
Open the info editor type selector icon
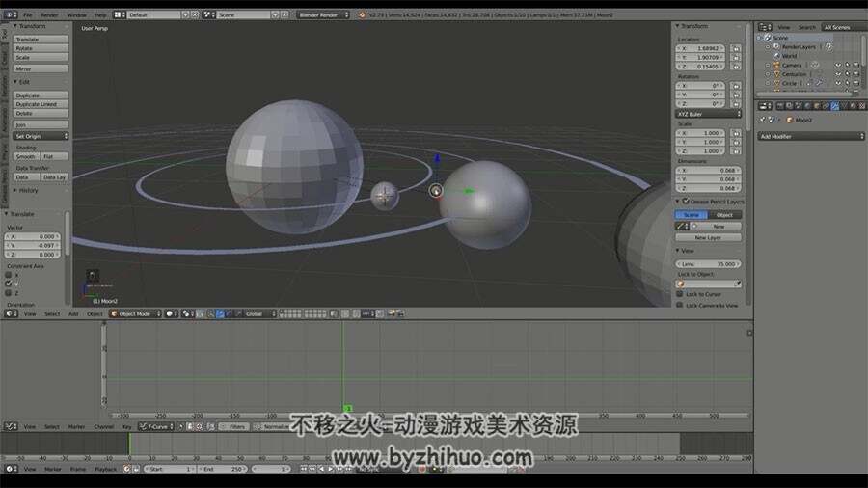tap(10, 14)
